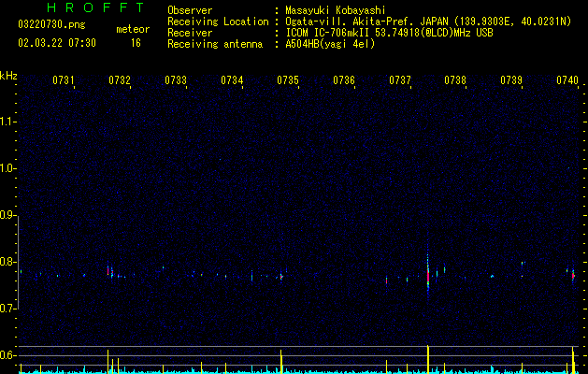This screenshot has height=374, width=588.
Task: Click the 0.6 kHz axis label
Action: (7, 355)
